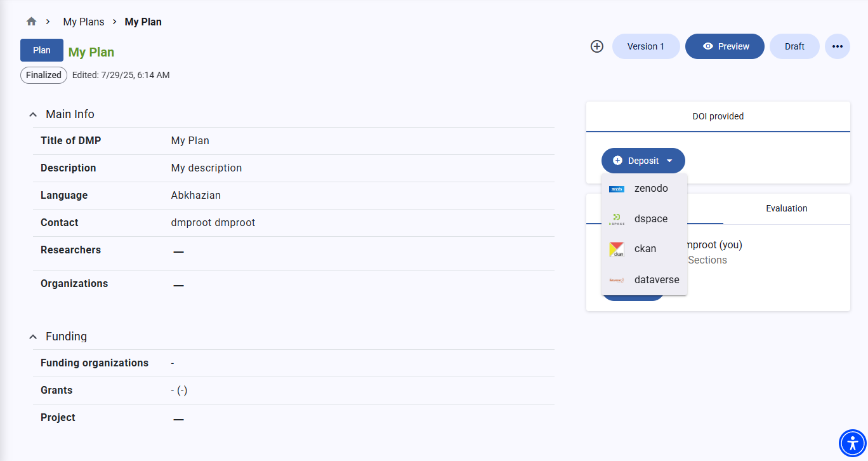
Task: Click the Draft status button
Action: [x=794, y=46]
